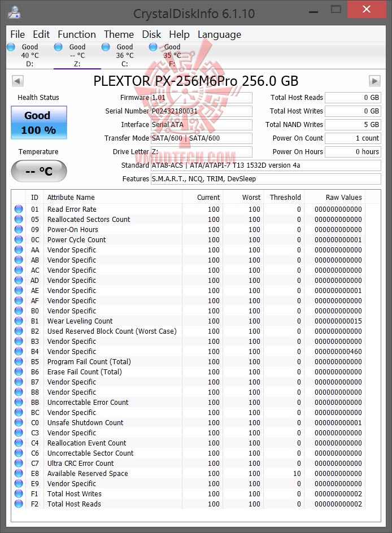Click status icon for attribute AA row

pos(19,250)
